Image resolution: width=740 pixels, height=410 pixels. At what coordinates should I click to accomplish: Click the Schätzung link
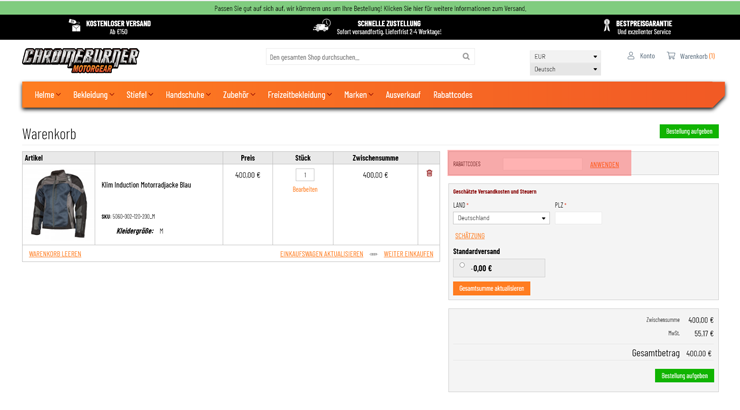pyautogui.click(x=470, y=236)
